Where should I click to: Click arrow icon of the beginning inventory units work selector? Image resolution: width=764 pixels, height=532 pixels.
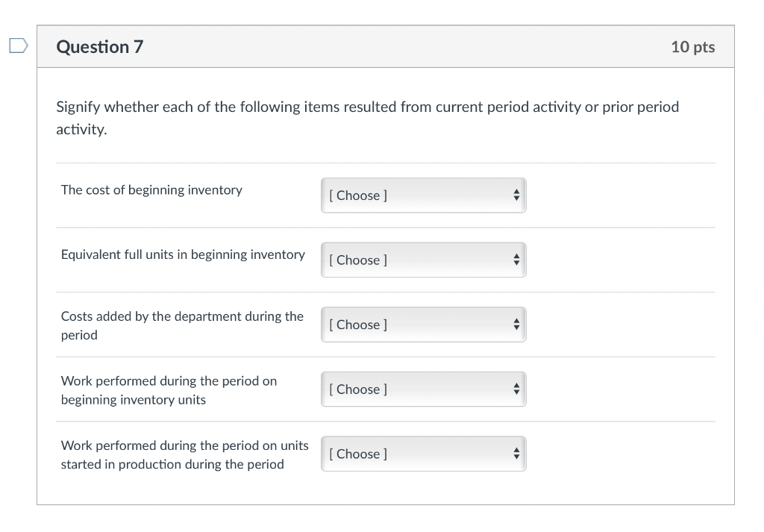(x=516, y=389)
